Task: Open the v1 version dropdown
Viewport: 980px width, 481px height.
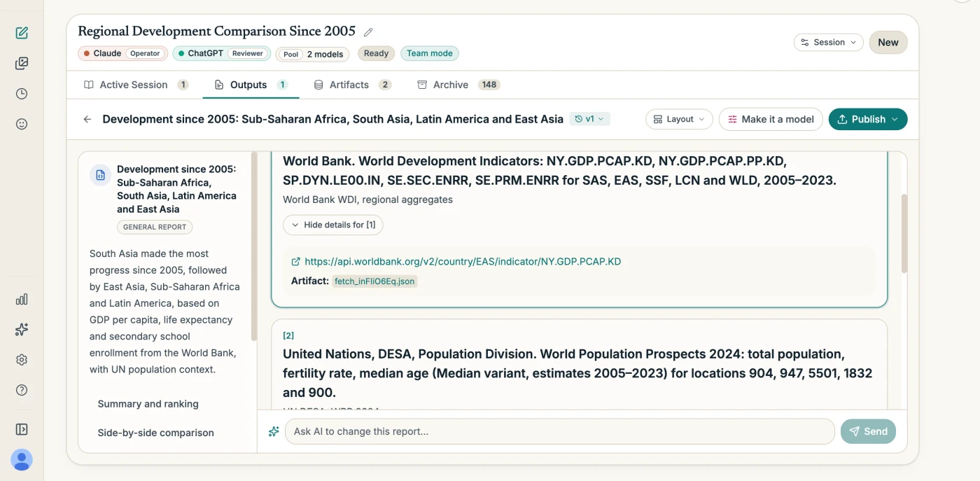Action: (589, 119)
